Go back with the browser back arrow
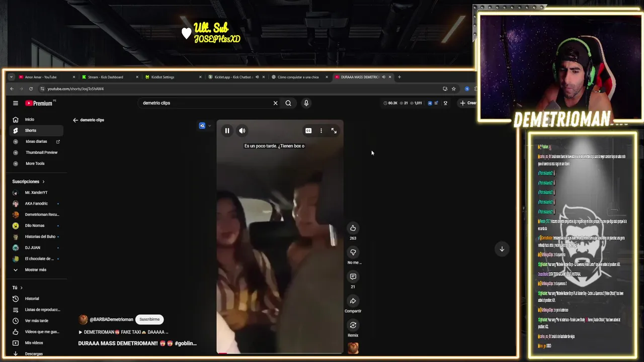Screen dimensions: 644x362 12,89
